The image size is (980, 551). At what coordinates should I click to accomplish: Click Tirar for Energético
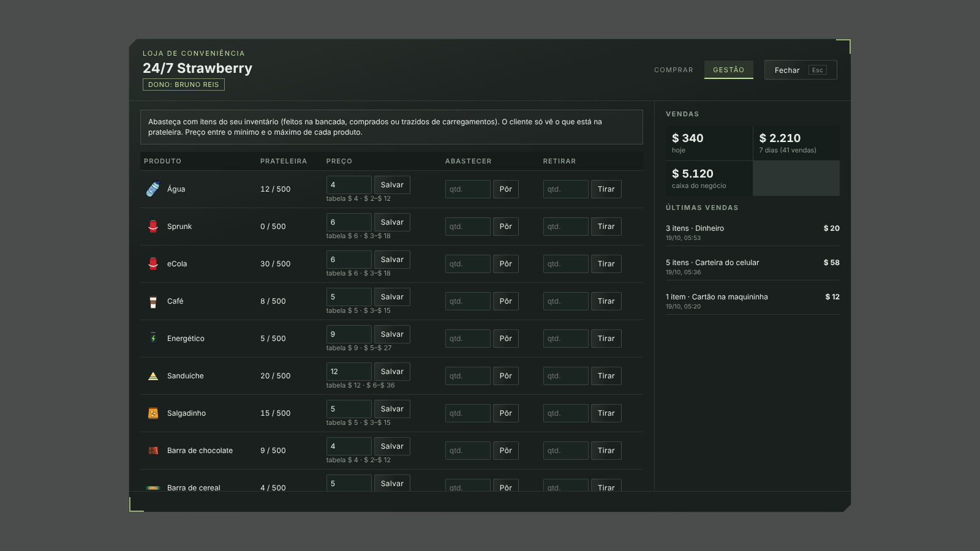(606, 339)
